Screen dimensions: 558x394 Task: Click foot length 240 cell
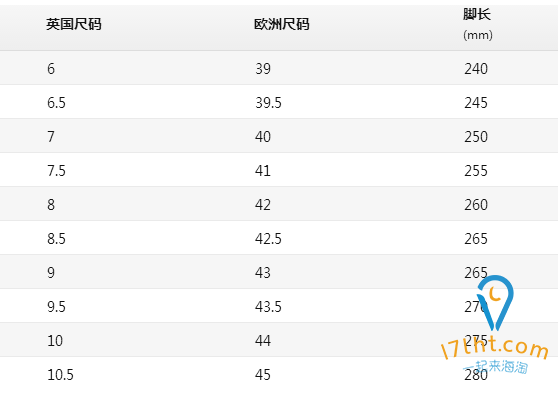(476, 69)
